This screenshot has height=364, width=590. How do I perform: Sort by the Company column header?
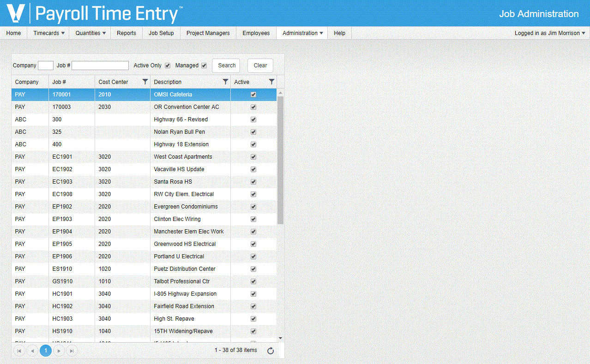pos(30,82)
